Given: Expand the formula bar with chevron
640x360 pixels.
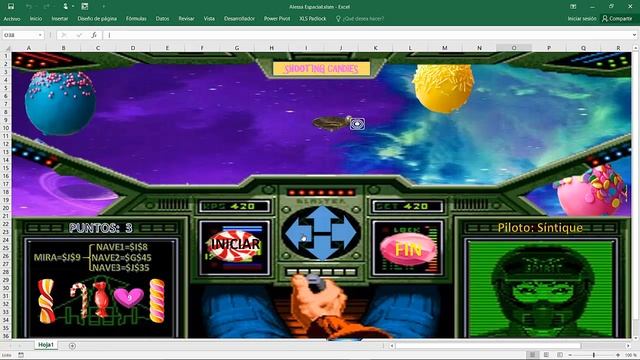Looking at the screenshot, I should 634,35.
